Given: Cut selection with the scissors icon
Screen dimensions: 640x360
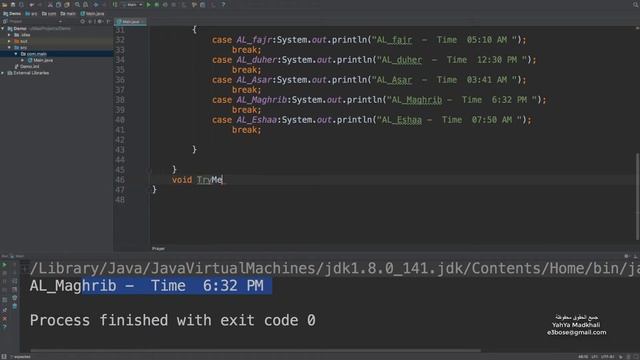Looking at the screenshot, I should (50, 4).
